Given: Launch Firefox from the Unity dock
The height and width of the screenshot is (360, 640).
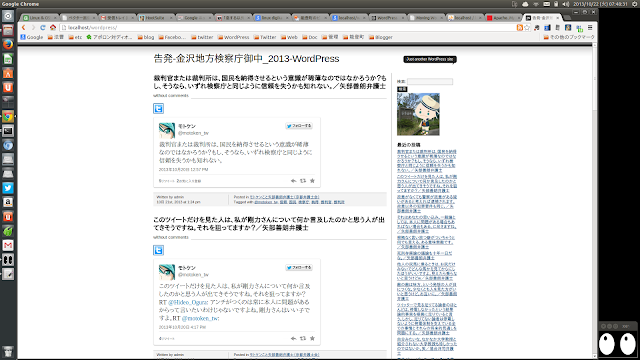Looking at the screenshot, I should pos(8,44).
